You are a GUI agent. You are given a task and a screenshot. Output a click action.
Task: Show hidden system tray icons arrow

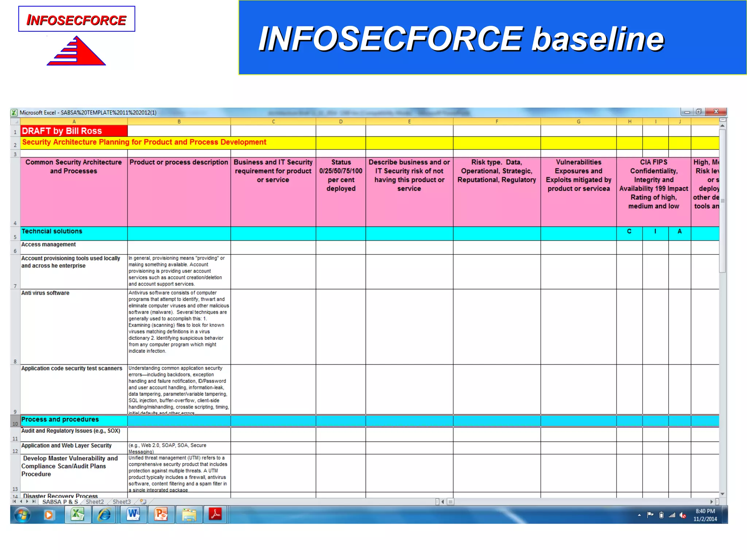coord(639,515)
